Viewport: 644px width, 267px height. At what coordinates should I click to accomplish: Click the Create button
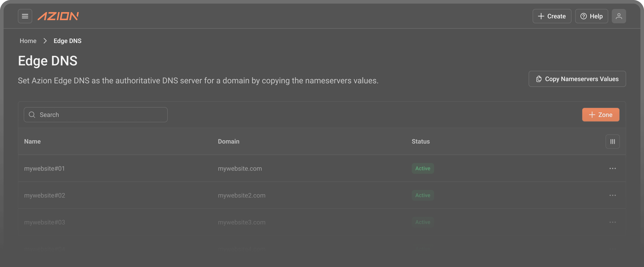pos(552,16)
